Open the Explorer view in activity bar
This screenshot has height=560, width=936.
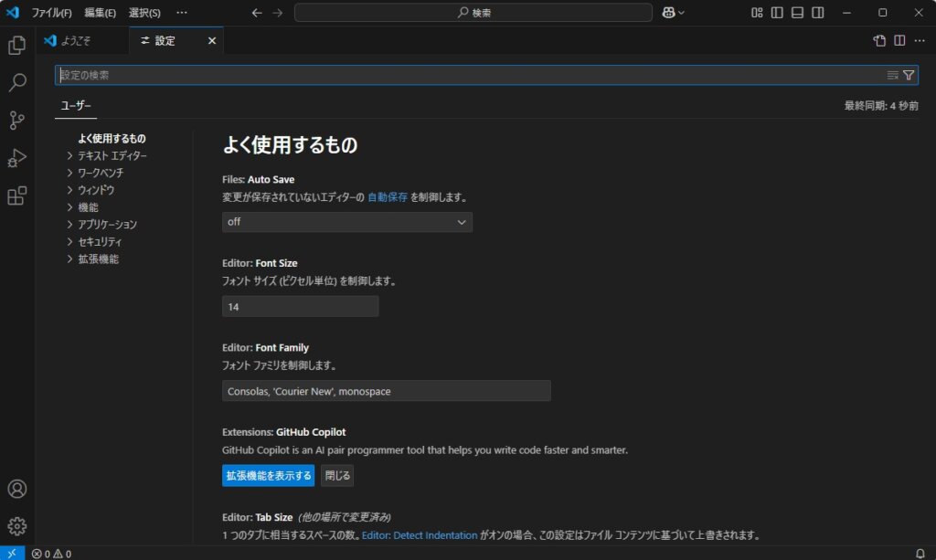16,46
